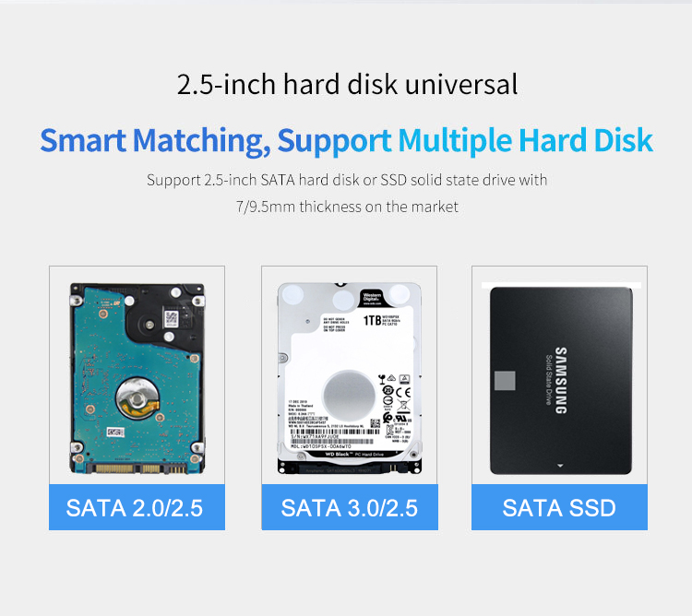Select the Samsung SSD image
This screenshot has width=692, height=616.
pyautogui.click(x=561, y=381)
